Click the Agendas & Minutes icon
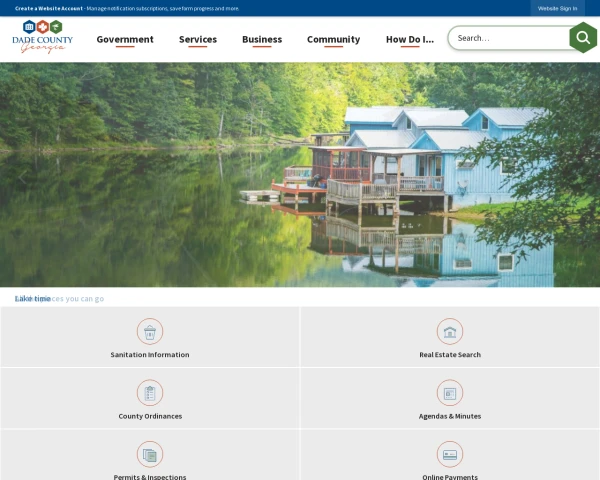Screen dimensions: 600x480 point(450,393)
